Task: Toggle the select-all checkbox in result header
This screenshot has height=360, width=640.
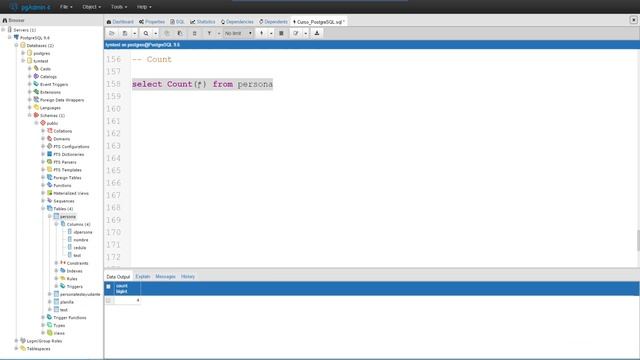Action: coord(108,287)
